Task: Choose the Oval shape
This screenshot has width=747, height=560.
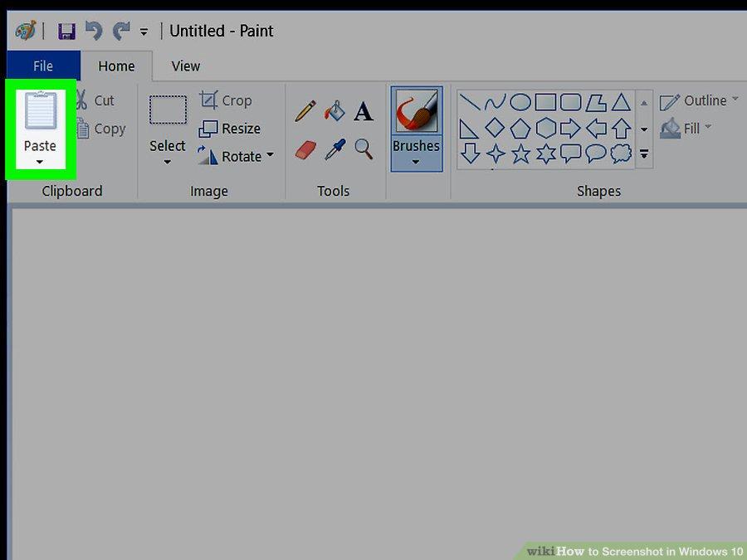Action: point(520,102)
